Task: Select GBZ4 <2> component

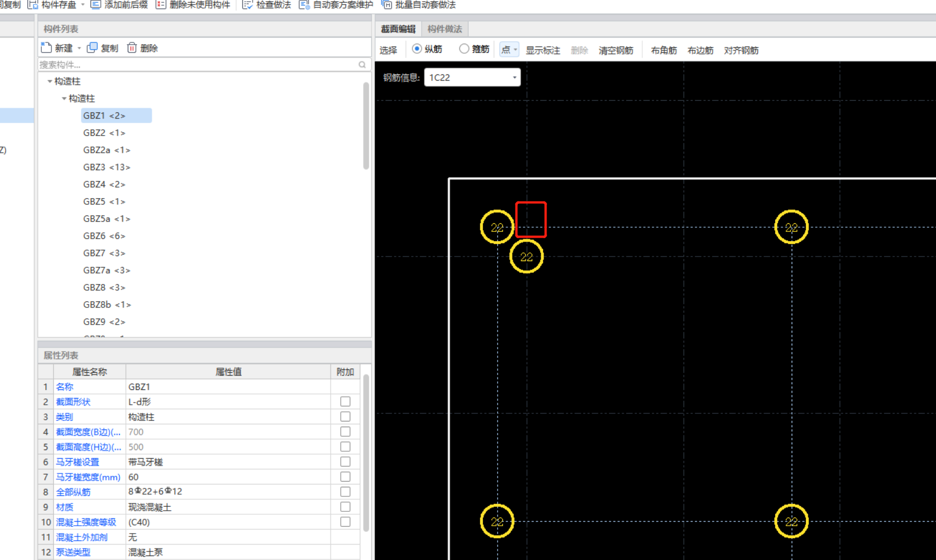Action: 104,184
